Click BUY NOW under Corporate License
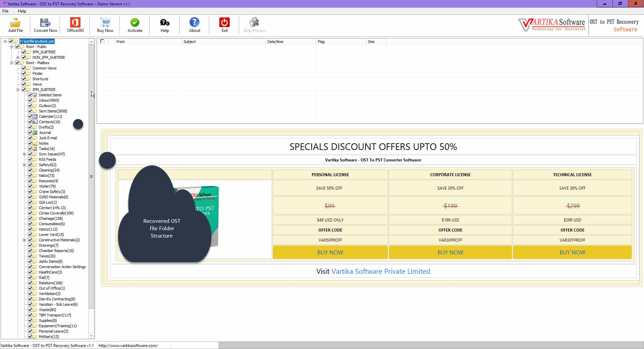The height and width of the screenshot is (349, 644). pos(450,252)
